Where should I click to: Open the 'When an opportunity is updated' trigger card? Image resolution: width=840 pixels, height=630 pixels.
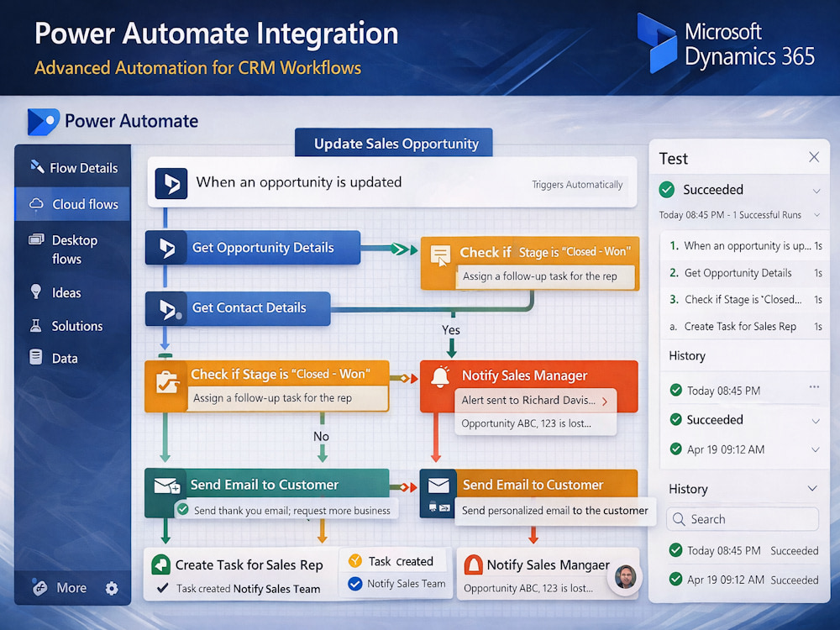(x=392, y=182)
